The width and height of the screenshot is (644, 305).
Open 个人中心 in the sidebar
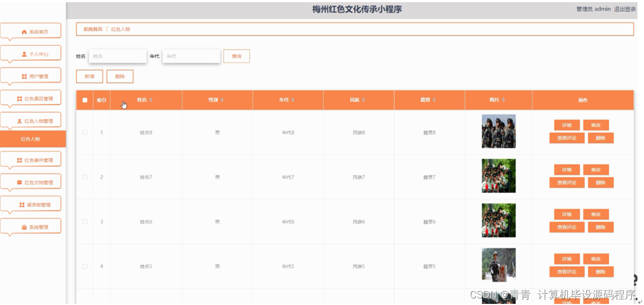31,54
